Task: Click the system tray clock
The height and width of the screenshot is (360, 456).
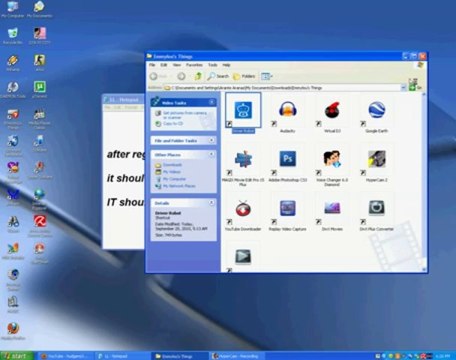Action: click(x=444, y=356)
